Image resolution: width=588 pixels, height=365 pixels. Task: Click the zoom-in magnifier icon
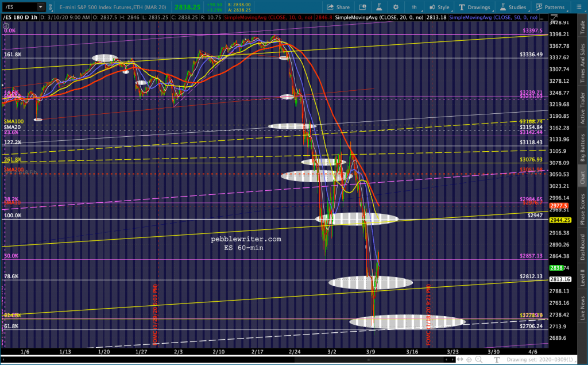(x=479, y=359)
